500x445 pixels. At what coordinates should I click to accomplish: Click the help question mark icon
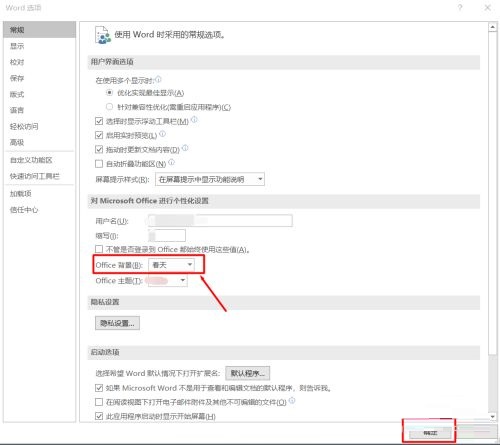coord(460,7)
